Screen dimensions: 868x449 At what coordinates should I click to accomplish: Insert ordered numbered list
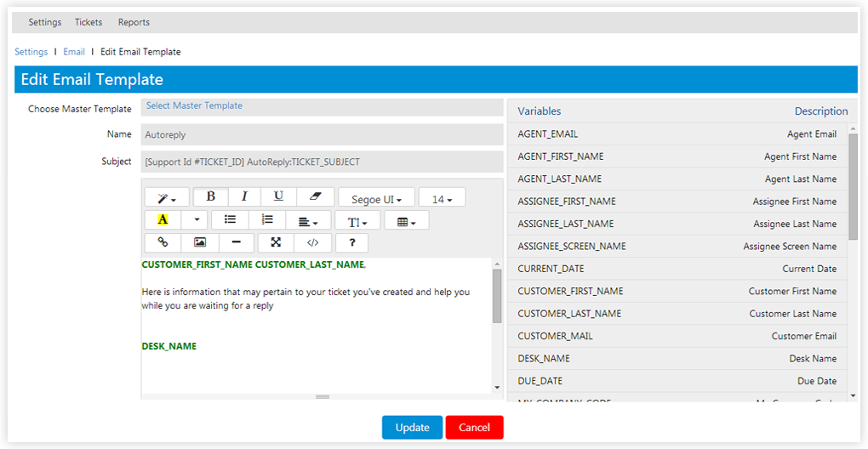coord(267,219)
